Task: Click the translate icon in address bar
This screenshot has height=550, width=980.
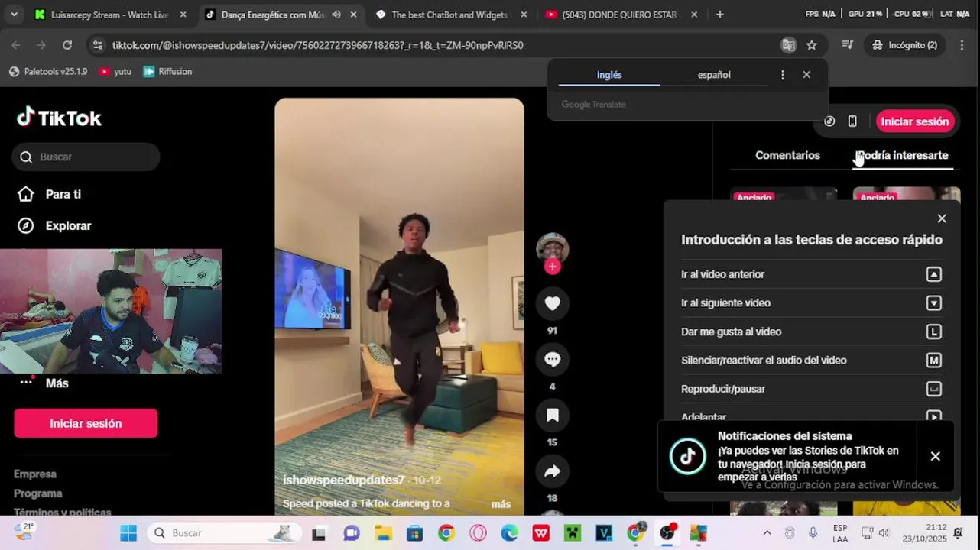Action: coord(788,45)
